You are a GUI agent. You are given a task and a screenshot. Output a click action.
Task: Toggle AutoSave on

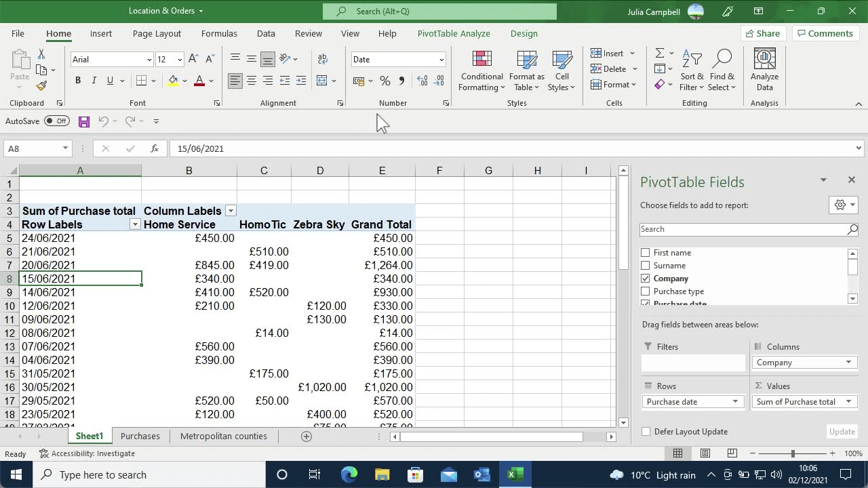57,121
